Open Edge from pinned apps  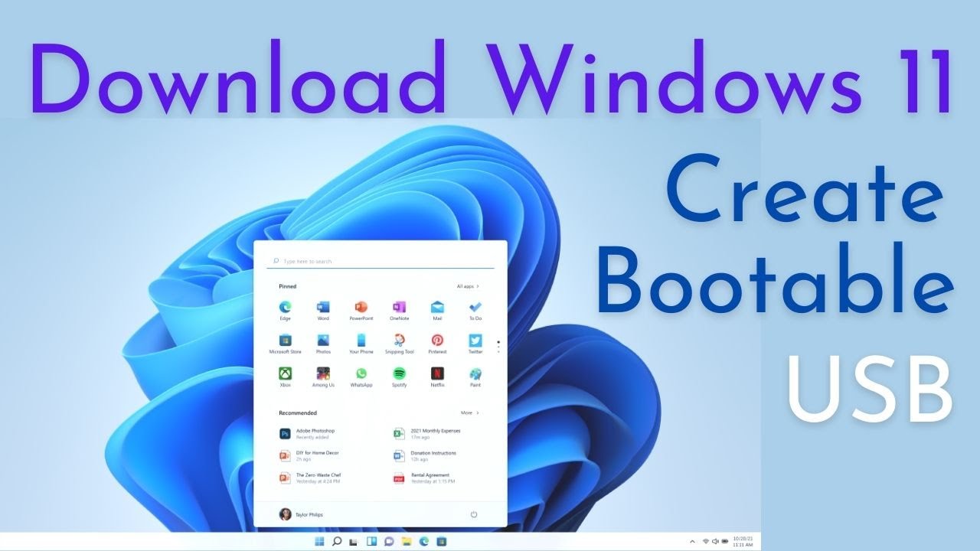click(x=285, y=310)
